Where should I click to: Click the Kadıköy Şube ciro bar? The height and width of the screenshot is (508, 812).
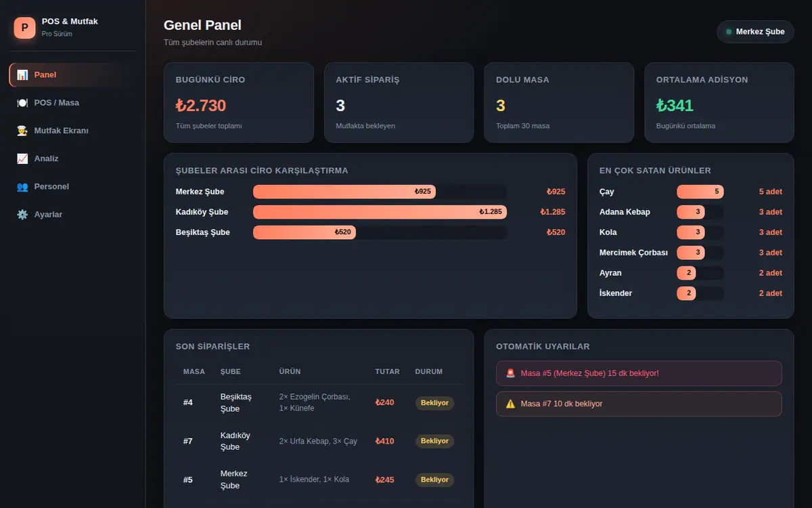380,212
